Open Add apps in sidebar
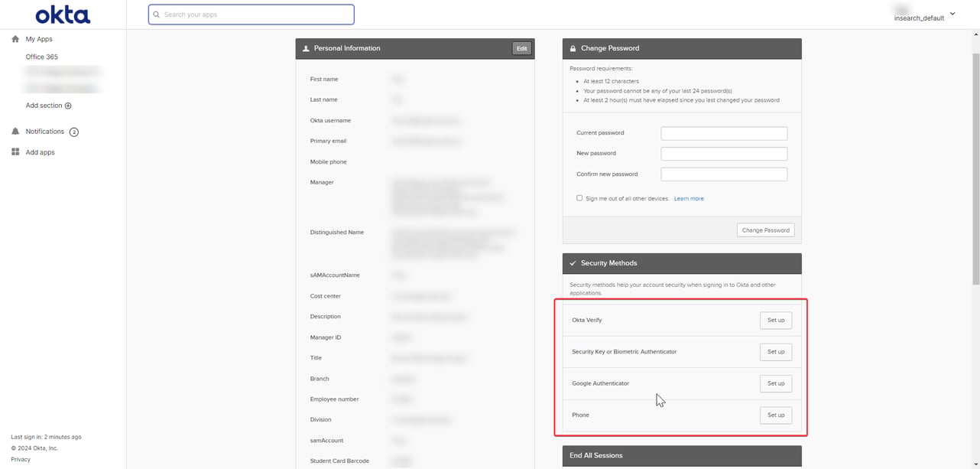 click(41, 152)
